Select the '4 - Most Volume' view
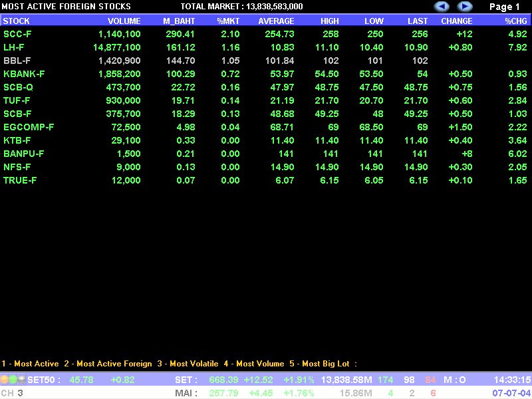Viewport: 532px width, 399px height. pyautogui.click(x=254, y=364)
